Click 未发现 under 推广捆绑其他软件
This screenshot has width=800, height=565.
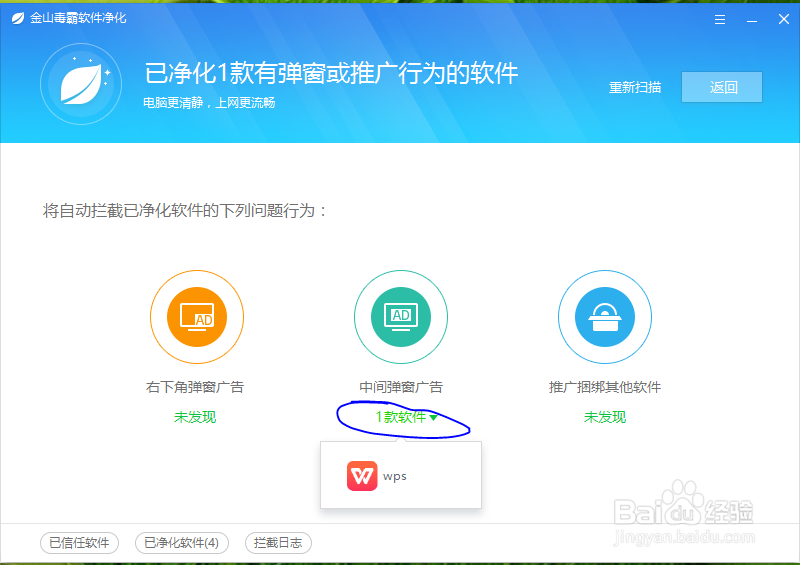click(x=605, y=417)
